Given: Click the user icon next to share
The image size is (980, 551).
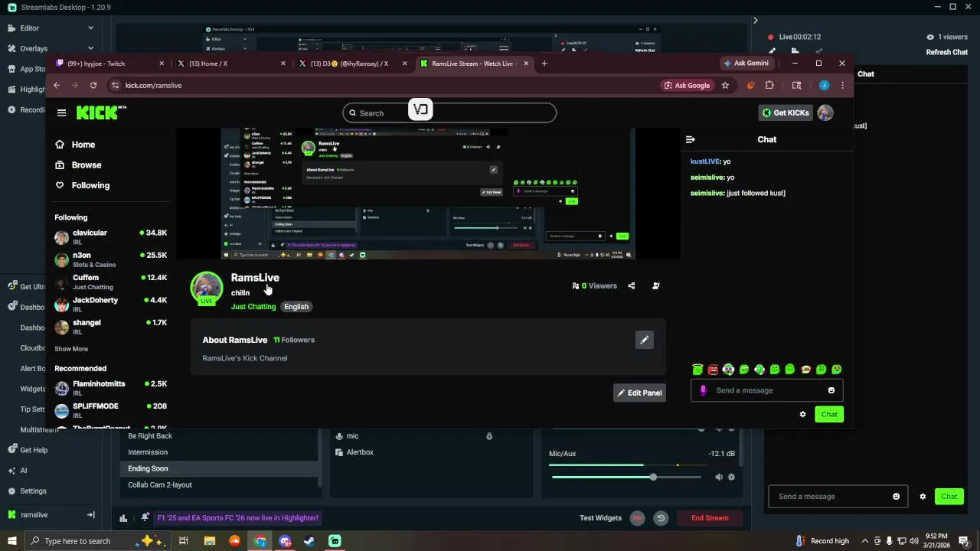Looking at the screenshot, I should (655, 286).
